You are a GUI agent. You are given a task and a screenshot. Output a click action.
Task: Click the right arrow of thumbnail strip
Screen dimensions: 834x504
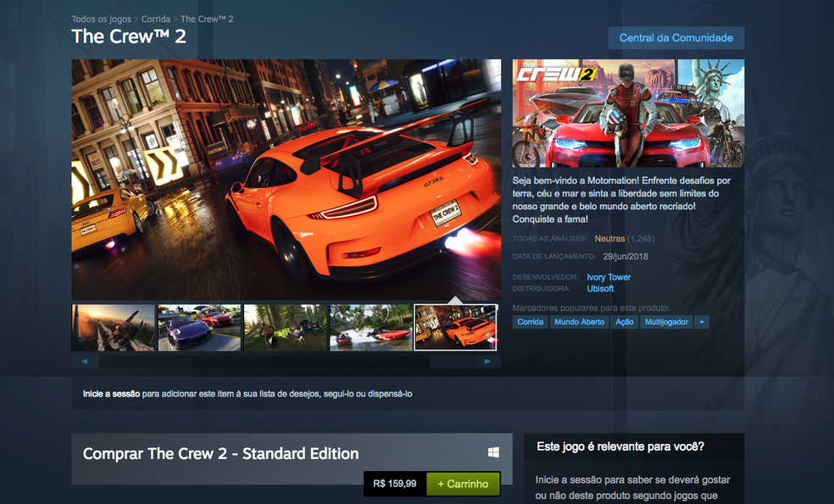point(487,362)
